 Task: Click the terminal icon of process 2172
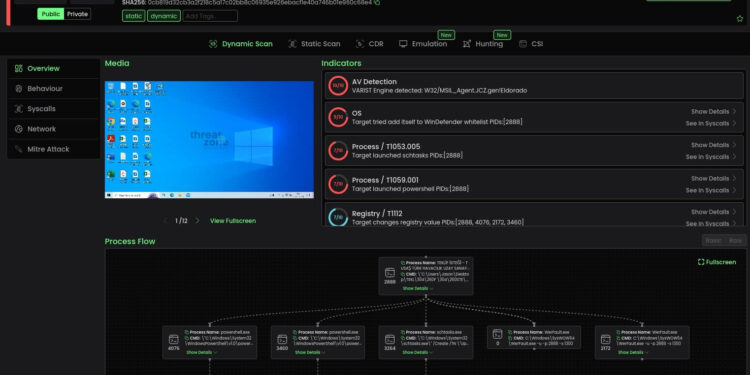606,339
